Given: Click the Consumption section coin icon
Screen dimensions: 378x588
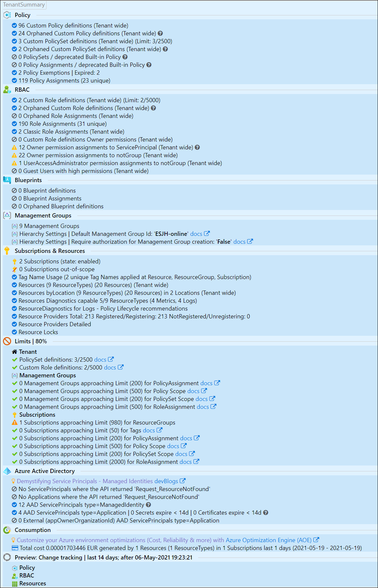Looking at the screenshot, I should pyautogui.click(x=7, y=530).
